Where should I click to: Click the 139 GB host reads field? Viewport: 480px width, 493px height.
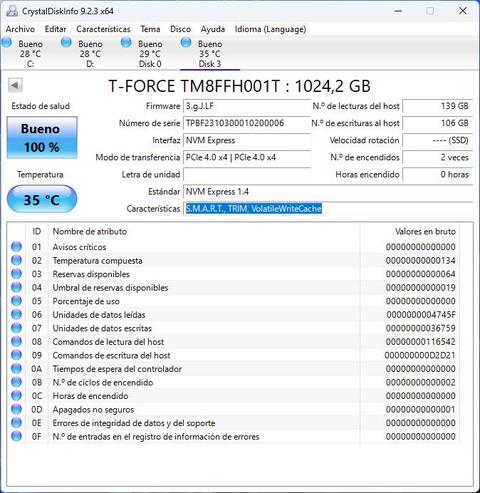438,106
